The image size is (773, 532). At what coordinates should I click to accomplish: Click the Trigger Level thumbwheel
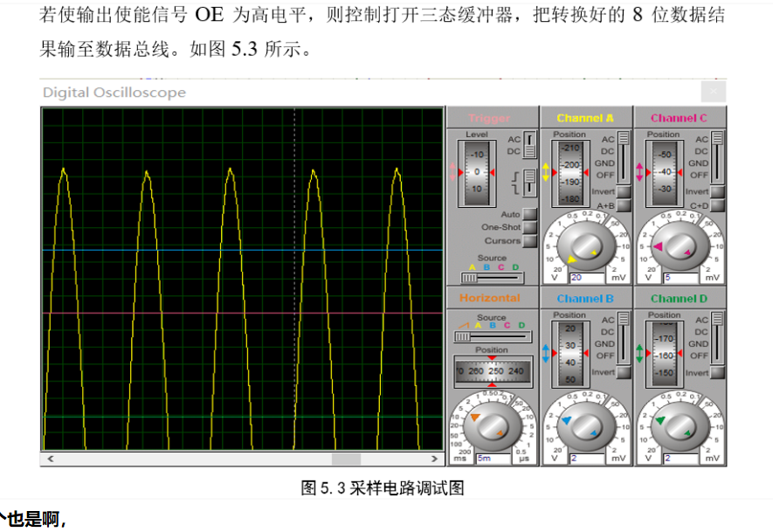(x=477, y=173)
